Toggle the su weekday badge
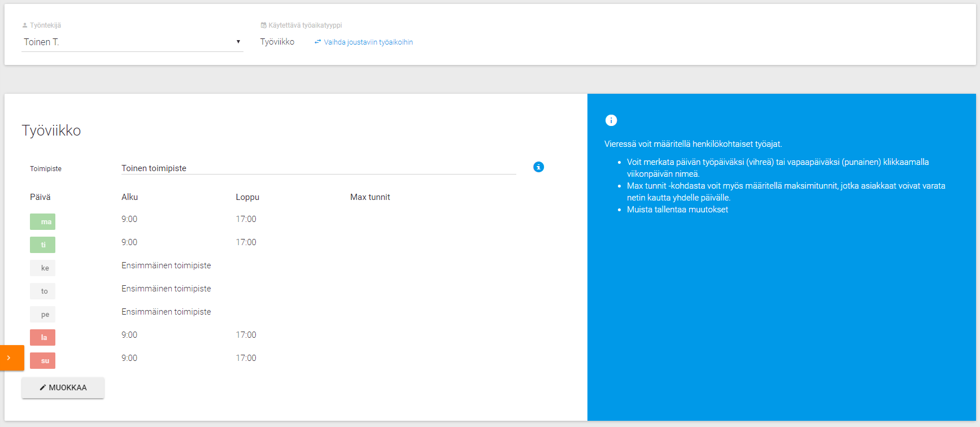 pos(42,361)
